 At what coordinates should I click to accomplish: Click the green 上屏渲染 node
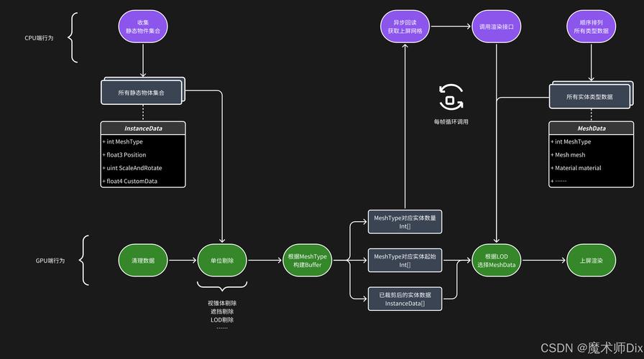tap(591, 260)
